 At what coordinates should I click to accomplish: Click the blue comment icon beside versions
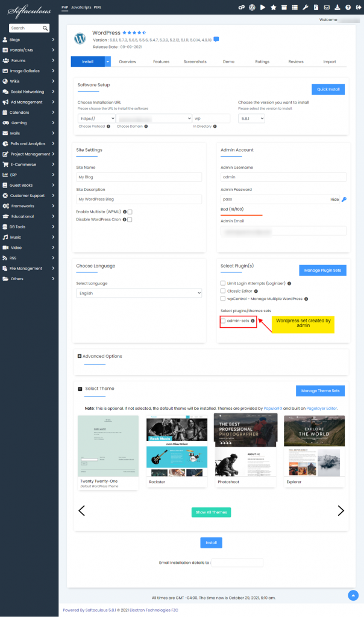click(x=216, y=39)
